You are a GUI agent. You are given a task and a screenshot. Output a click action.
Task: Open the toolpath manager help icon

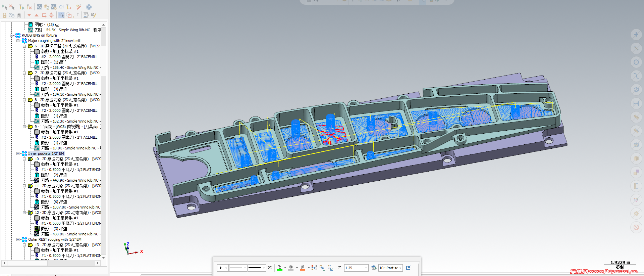point(89,7)
